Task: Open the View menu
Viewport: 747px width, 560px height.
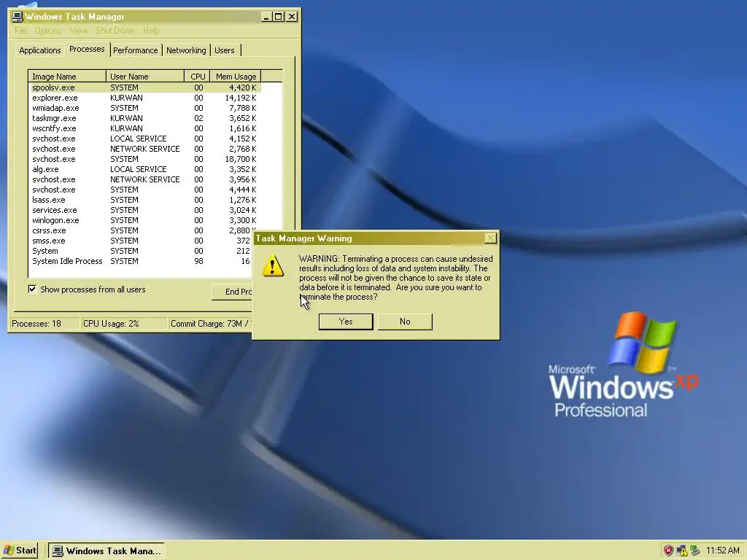Action: (78, 31)
